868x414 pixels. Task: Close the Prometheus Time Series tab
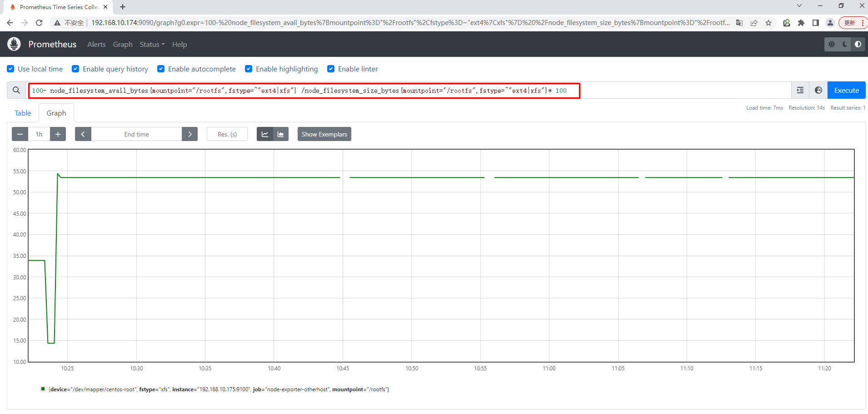pos(105,7)
